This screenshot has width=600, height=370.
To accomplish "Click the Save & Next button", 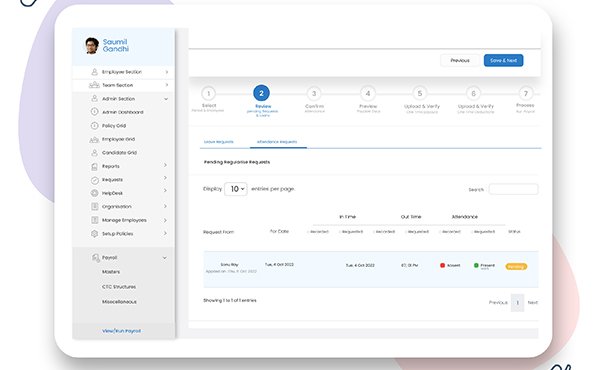I will 503,60.
